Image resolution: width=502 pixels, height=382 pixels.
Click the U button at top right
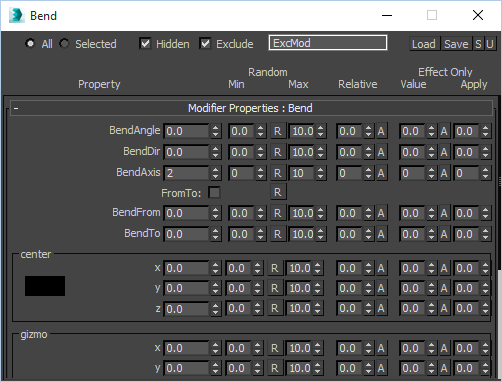click(490, 44)
